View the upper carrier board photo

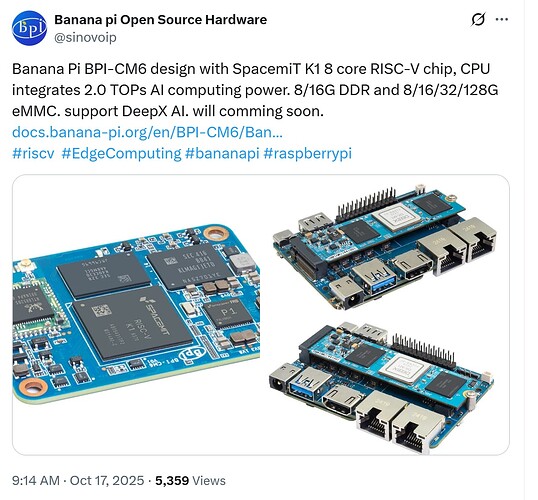(x=385, y=247)
